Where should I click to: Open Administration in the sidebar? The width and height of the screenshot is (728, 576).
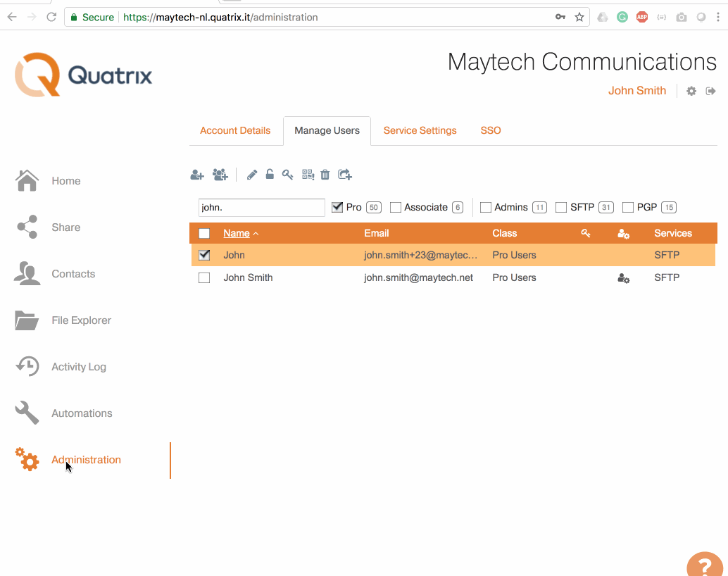point(87,459)
